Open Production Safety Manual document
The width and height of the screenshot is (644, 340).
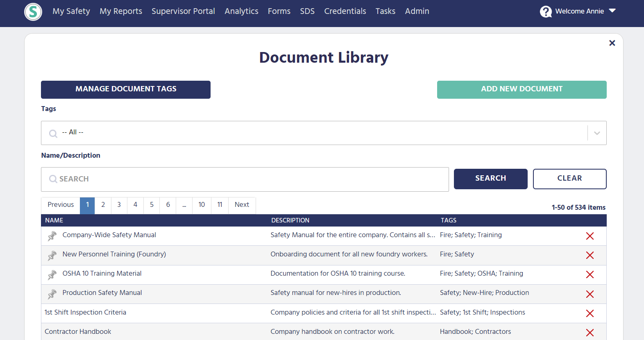click(x=102, y=293)
